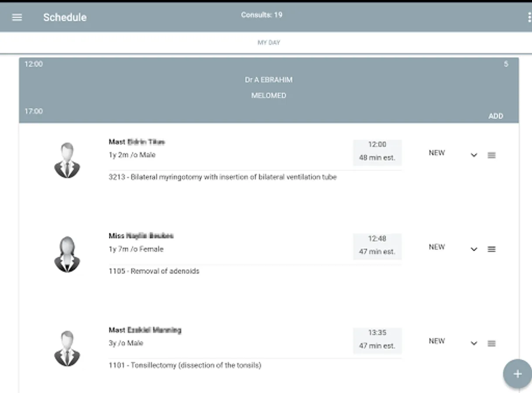Screen dimensions: 532x393
Task: Expand the 12:00 appointment details chevron
Action: tap(474, 155)
